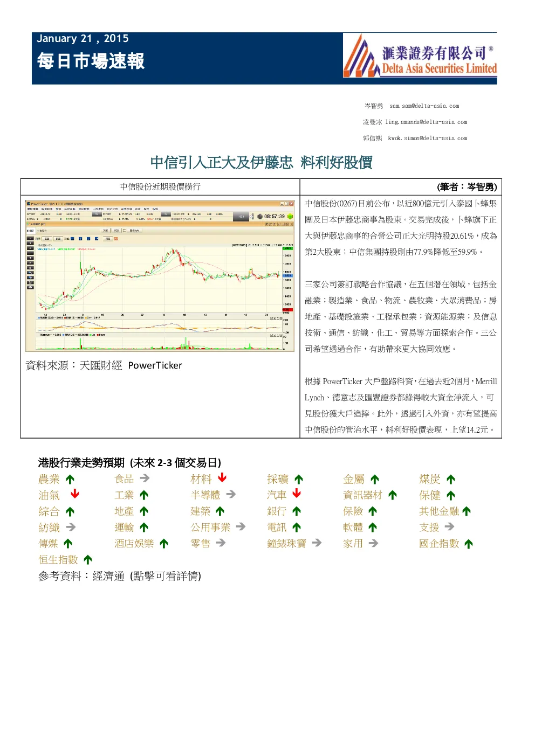Screen dimensions: 535x756
Task: Click the paragraph starting 三家公司簽訂戰略合作協議
Action: (401, 316)
